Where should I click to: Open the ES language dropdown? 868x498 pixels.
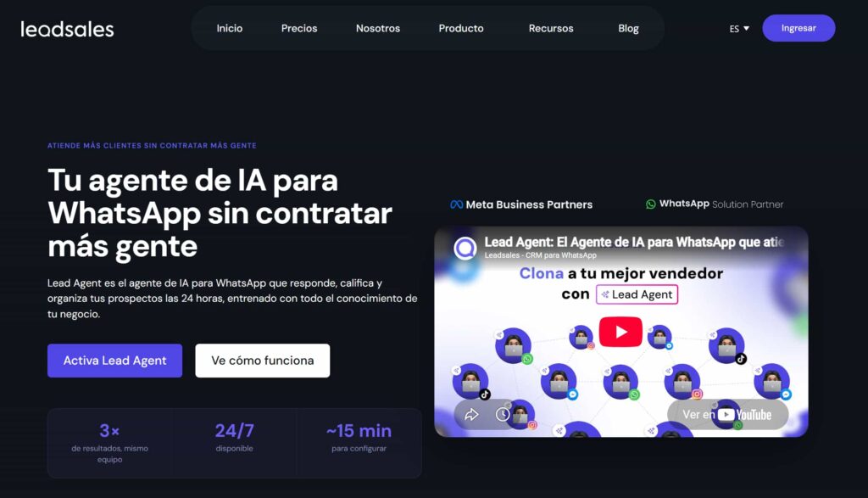coord(739,28)
